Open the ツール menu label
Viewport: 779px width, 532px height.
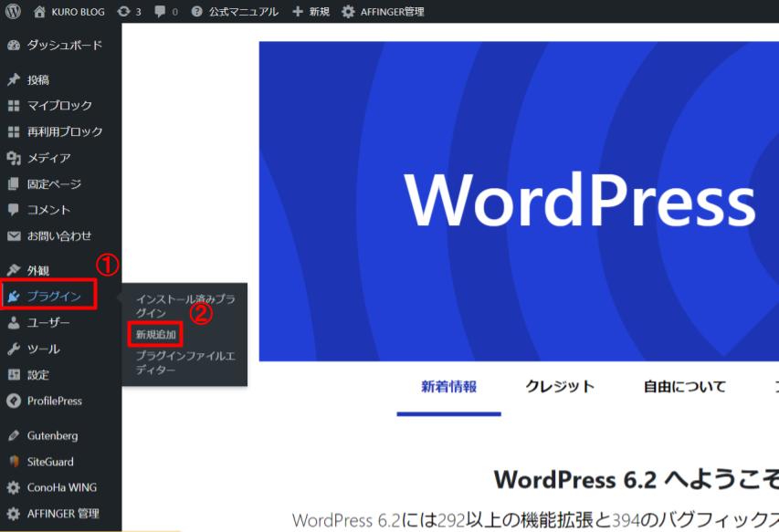[43, 349]
